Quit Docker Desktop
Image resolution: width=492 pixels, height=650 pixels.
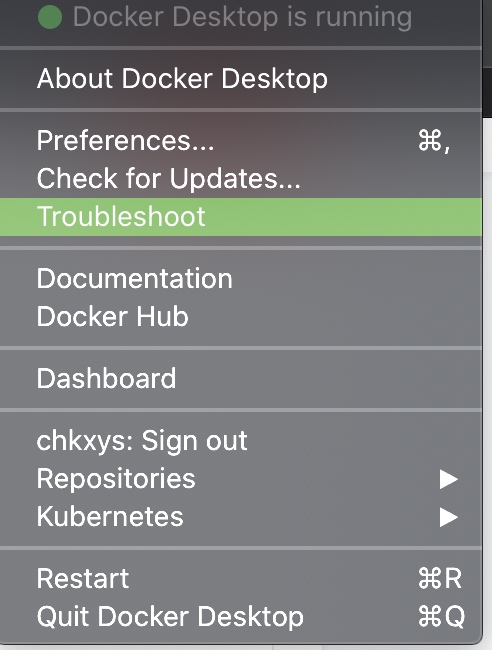click(x=241, y=616)
